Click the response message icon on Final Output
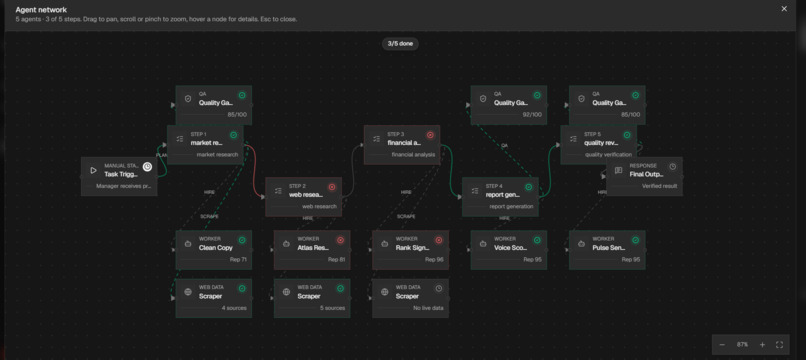Image resolution: width=806 pixels, height=360 pixels. point(618,170)
